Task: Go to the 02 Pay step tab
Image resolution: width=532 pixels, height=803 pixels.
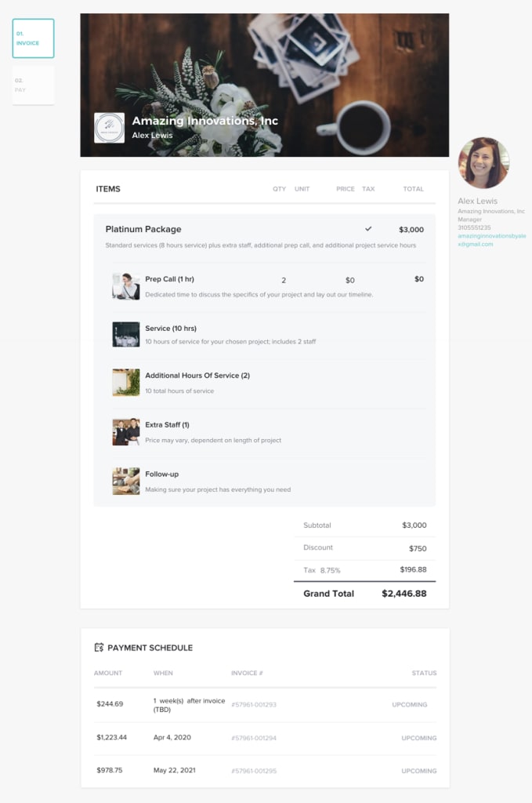Action: point(33,85)
